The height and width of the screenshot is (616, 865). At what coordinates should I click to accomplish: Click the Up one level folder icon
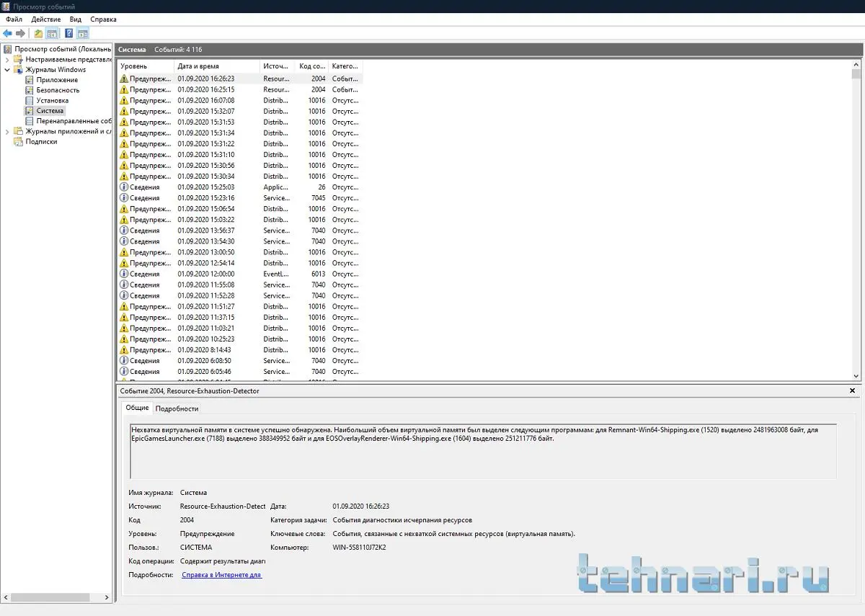[x=38, y=33]
